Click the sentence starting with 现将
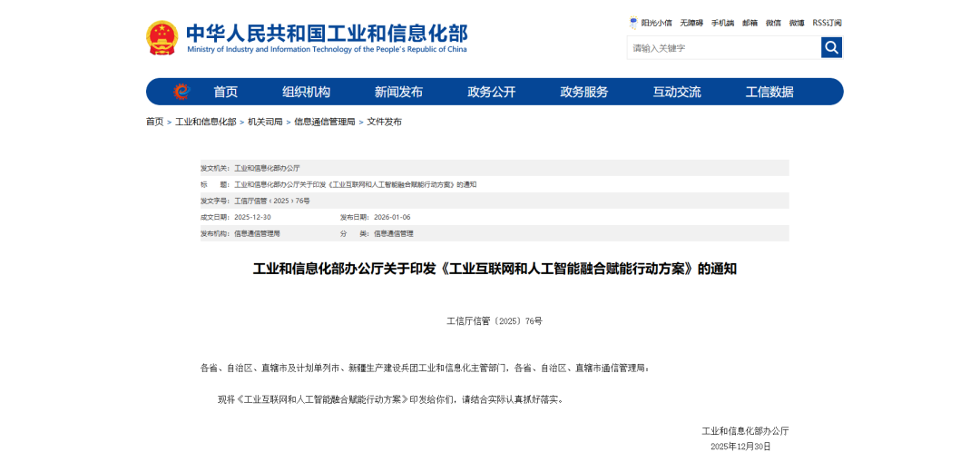Screen dimensions: 980x462 [x=390, y=399]
